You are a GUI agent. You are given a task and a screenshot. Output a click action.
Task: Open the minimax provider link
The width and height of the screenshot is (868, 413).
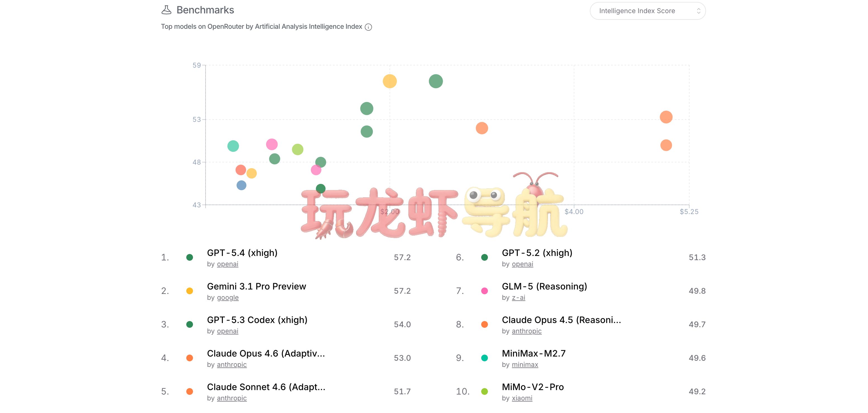(525, 364)
